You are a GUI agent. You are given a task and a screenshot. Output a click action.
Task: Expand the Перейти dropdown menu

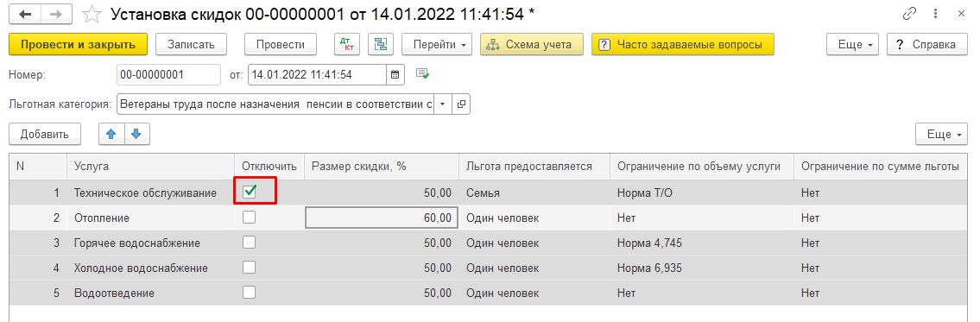coord(437,44)
